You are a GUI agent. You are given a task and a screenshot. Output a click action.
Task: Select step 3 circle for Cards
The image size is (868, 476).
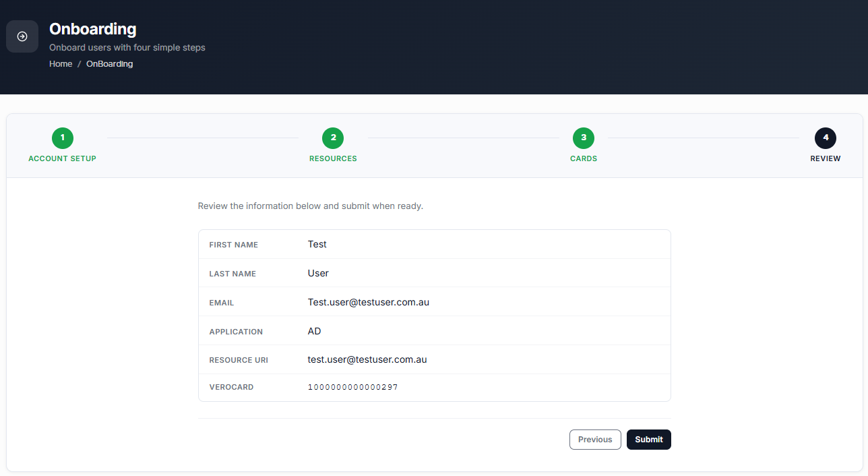(x=584, y=138)
